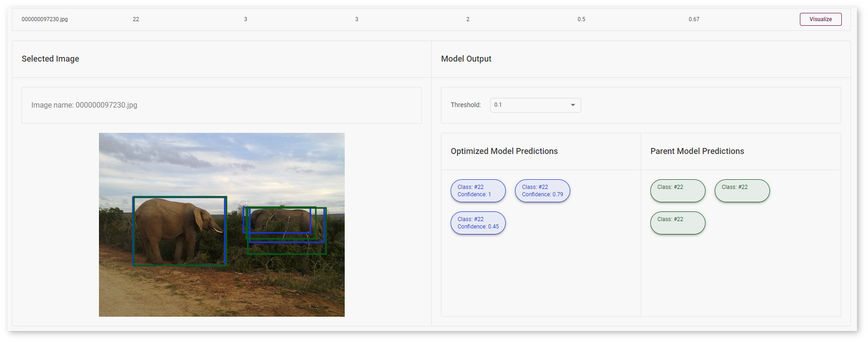Click the 'Optimized Model Predictions' header
This screenshot has width=868, height=342.
coord(504,151)
